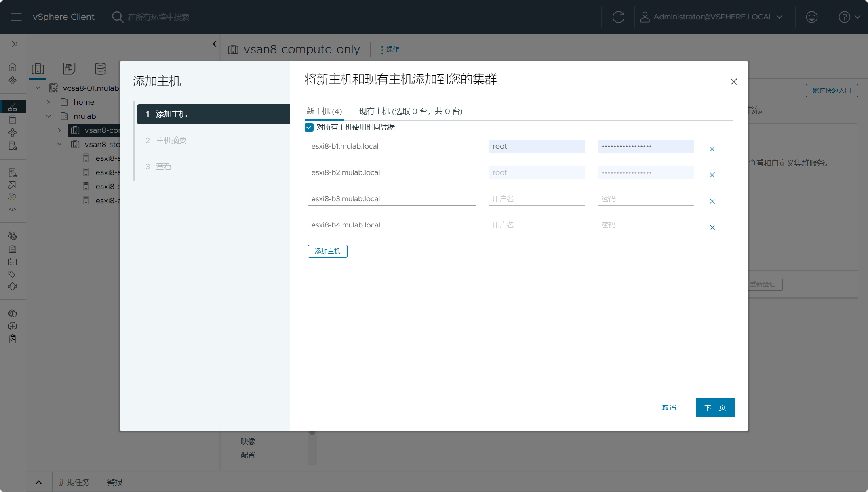Remove the esxi8-b4 host row
This screenshot has width=868, height=492.
click(712, 227)
